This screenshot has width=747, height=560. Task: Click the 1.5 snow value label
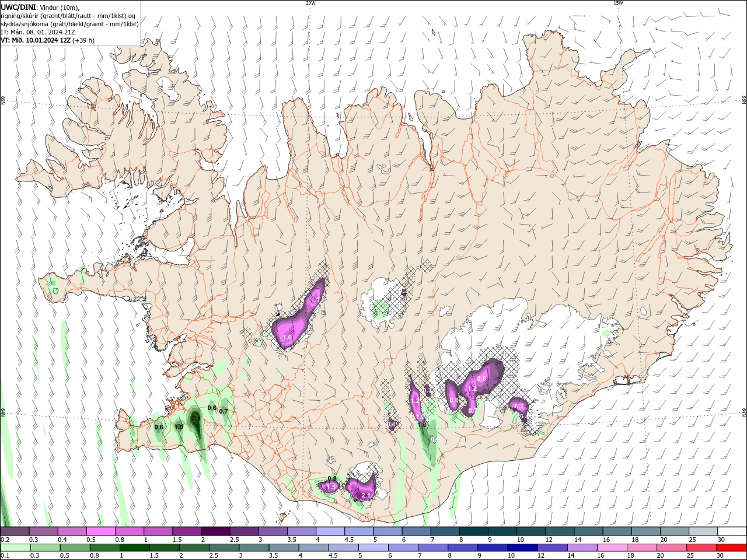pyautogui.click(x=331, y=487)
